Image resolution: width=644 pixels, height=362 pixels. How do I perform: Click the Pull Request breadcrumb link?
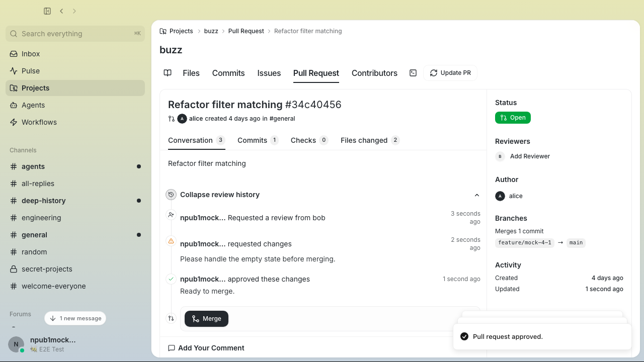pos(246,31)
